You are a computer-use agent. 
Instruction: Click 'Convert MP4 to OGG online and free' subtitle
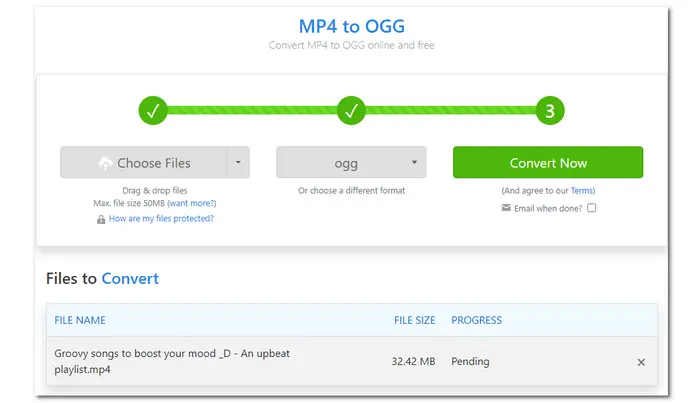[351, 45]
